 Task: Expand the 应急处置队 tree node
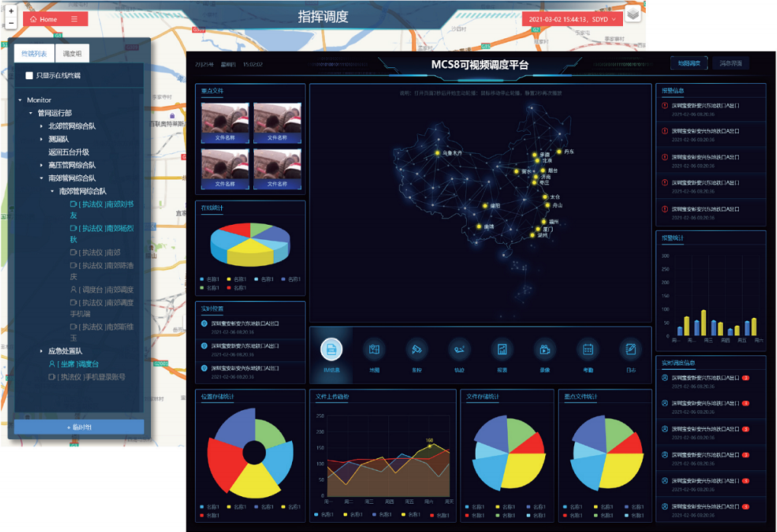[x=41, y=351]
